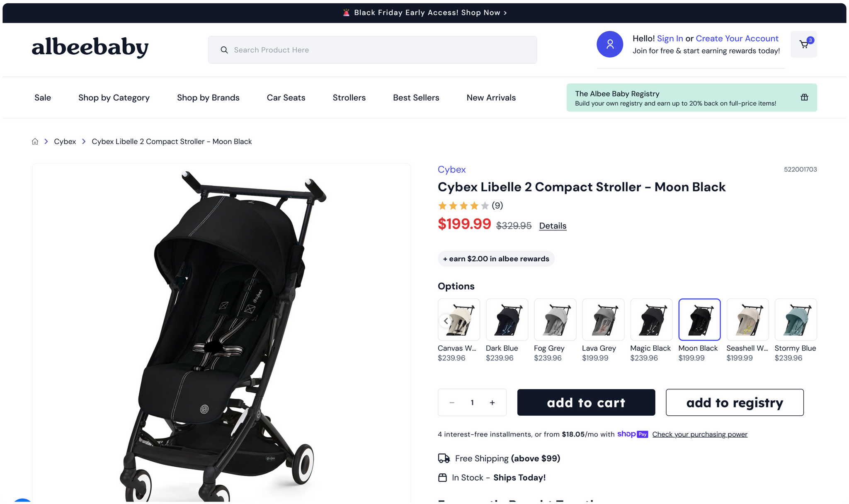849x504 pixels.
Task: Click the add to cart button
Action: click(x=586, y=402)
